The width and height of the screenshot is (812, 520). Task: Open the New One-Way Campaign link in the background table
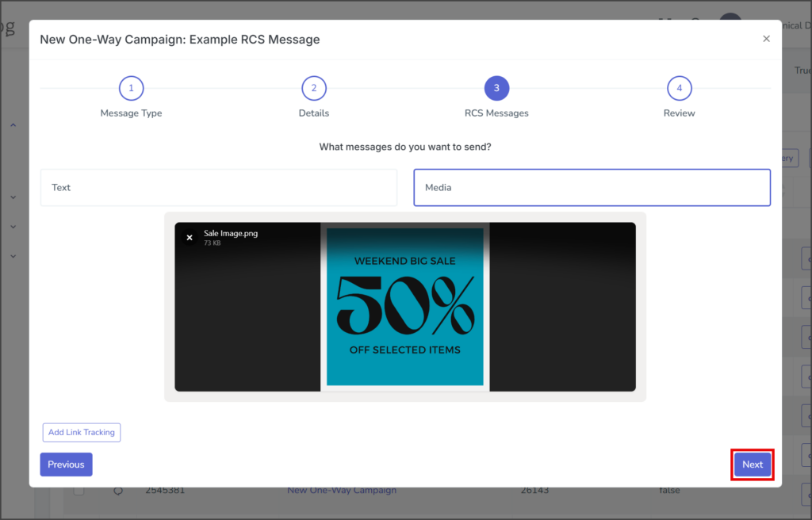pyautogui.click(x=342, y=490)
